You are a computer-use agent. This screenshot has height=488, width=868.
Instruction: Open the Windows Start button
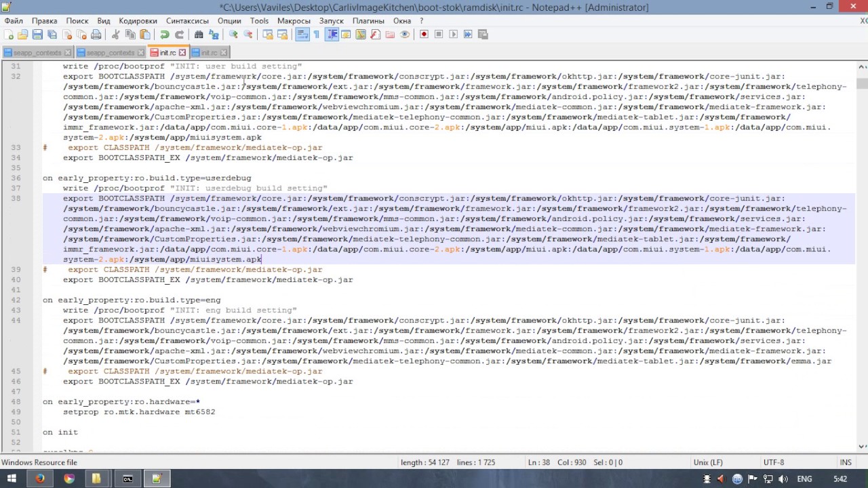12,479
